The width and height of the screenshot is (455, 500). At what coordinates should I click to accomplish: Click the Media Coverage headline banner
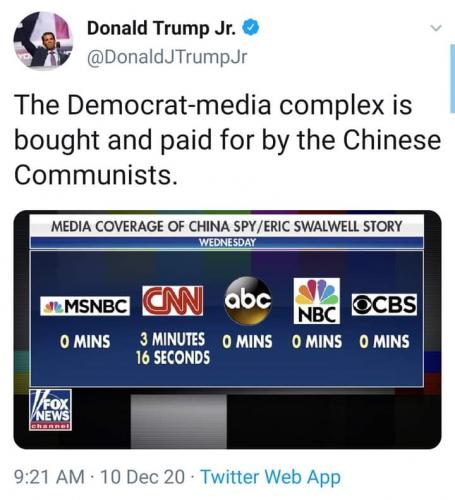pos(227,226)
